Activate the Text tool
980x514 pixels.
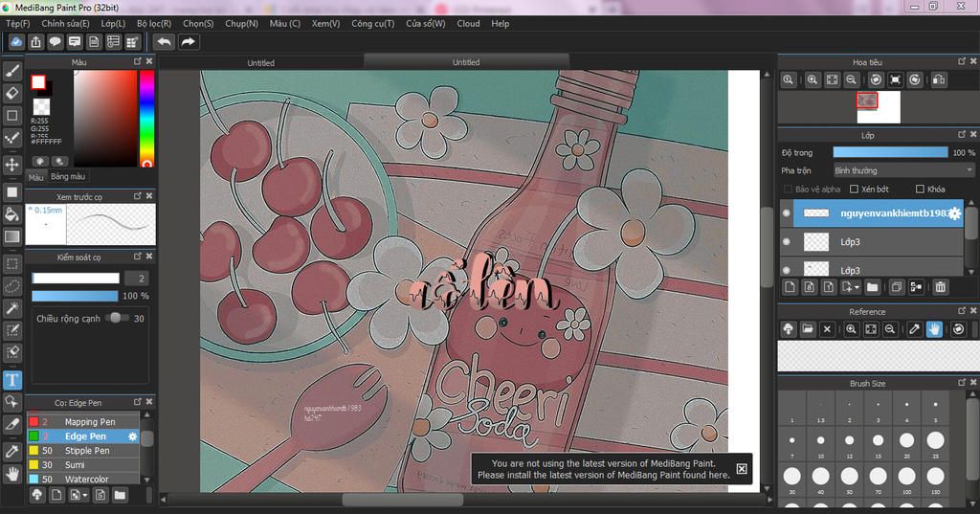pos(11,380)
